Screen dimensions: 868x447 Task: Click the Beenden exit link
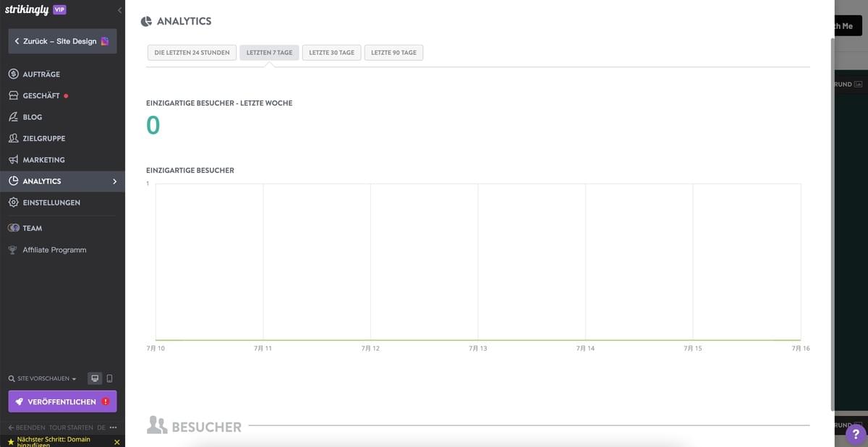coord(26,427)
